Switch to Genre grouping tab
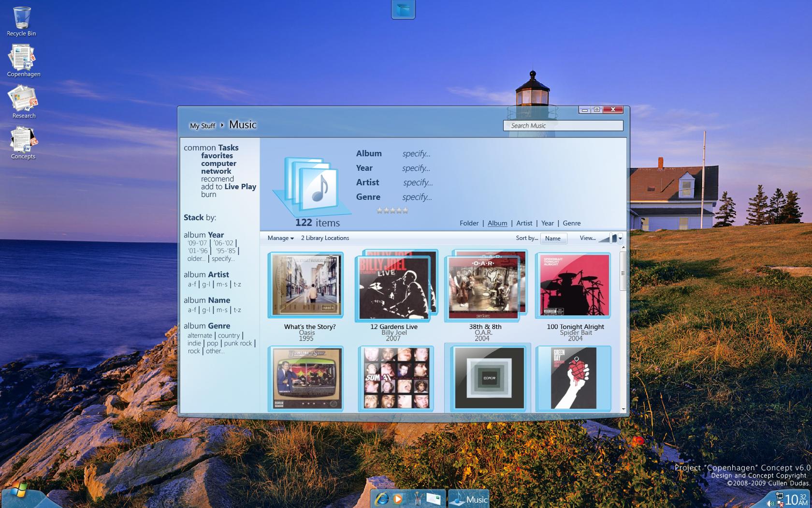812x508 pixels. coord(572,223)
